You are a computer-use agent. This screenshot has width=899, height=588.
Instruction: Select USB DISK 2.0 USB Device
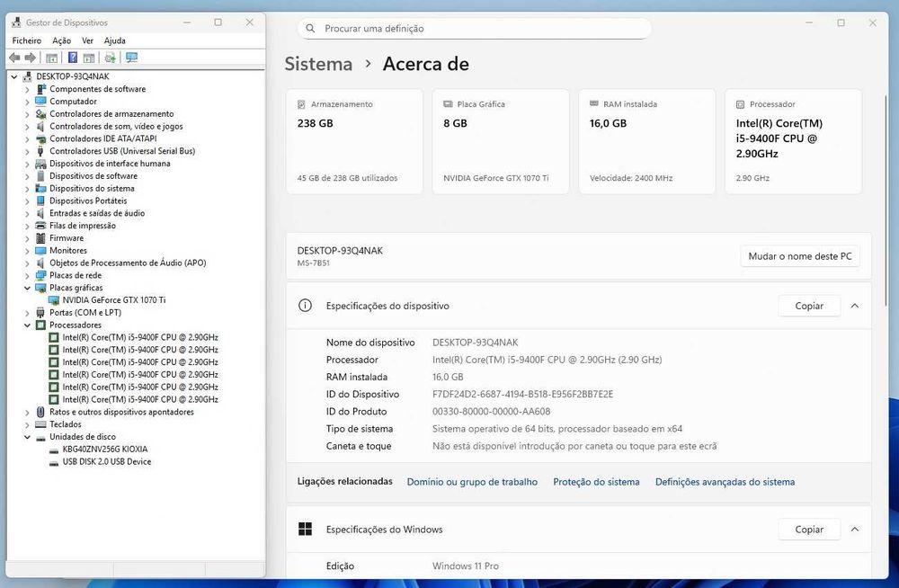107,462
